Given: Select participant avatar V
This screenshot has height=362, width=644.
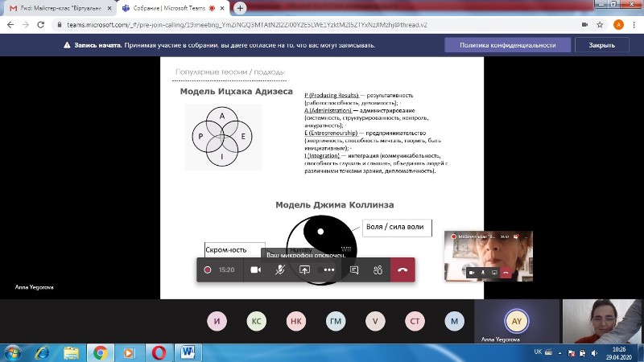Looking at the screenshot, I should pos(375,321).
